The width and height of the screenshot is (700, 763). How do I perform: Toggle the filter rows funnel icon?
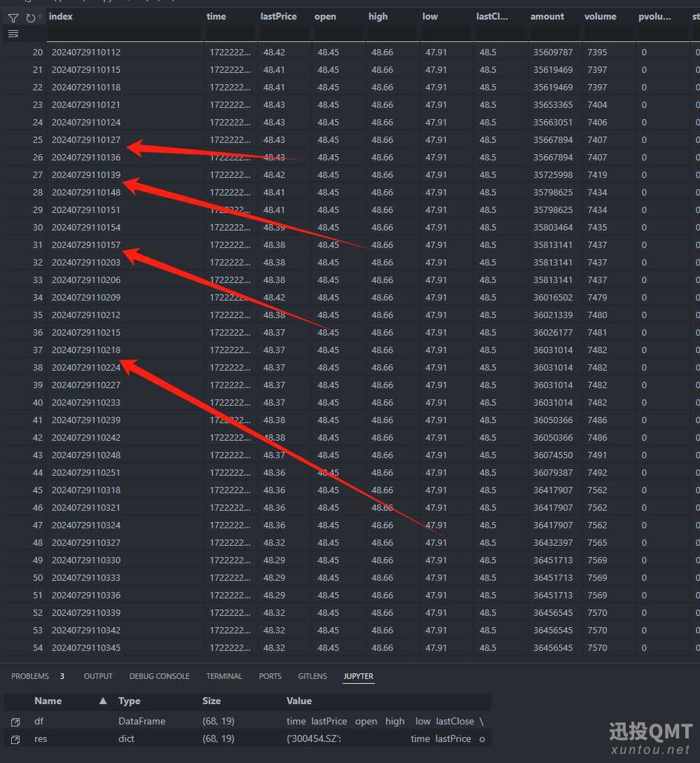[13, 18]
